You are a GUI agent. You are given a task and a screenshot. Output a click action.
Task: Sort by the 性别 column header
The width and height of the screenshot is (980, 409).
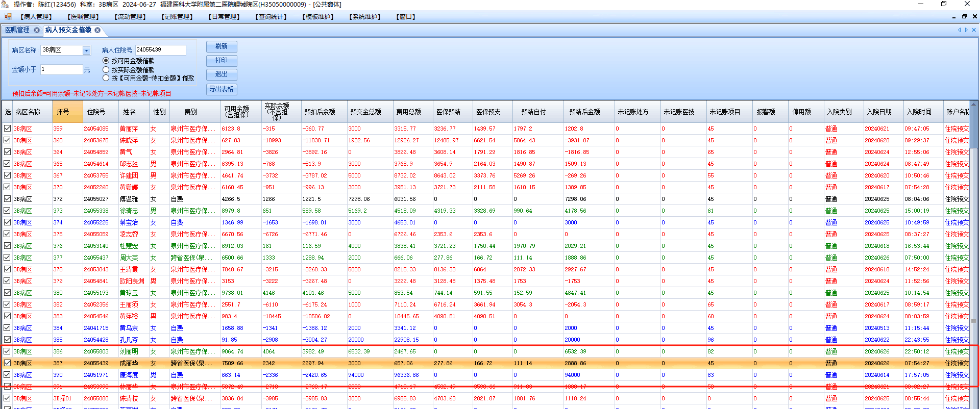(x=159, y=112)
